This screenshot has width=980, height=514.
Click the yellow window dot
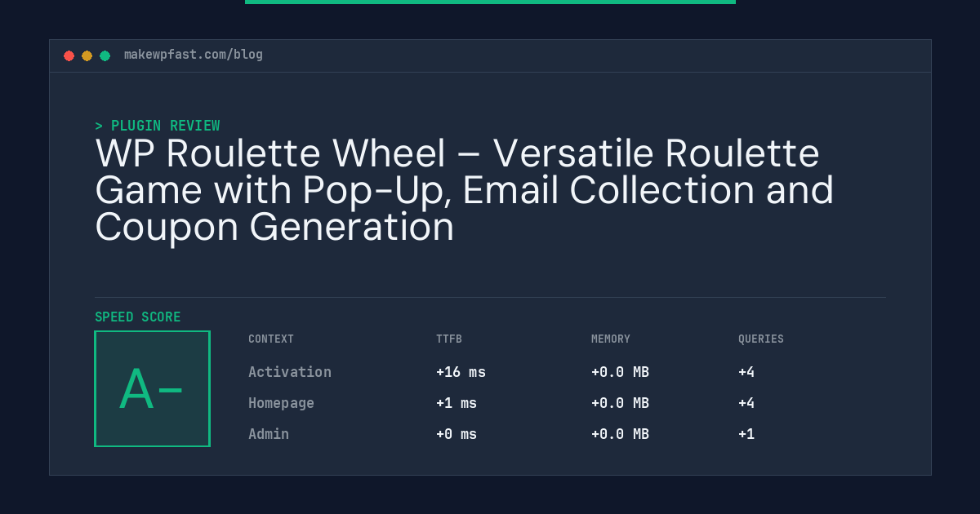(x=87, y=55)
